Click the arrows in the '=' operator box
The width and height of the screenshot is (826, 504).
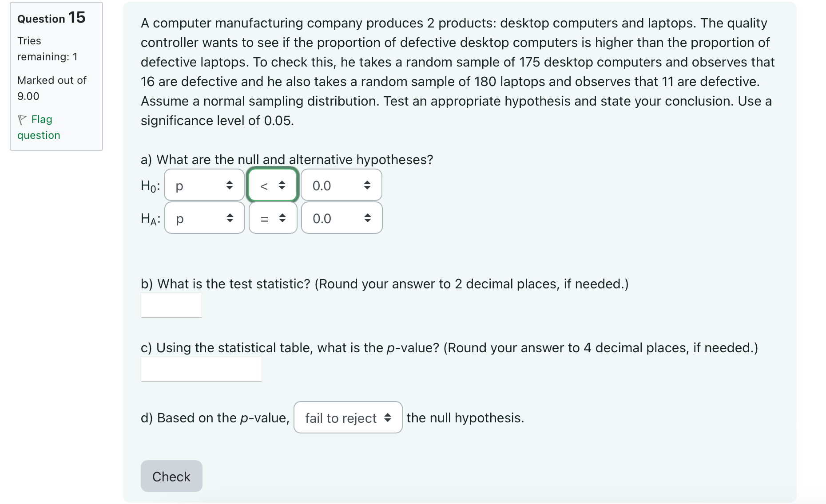[282, 218]
